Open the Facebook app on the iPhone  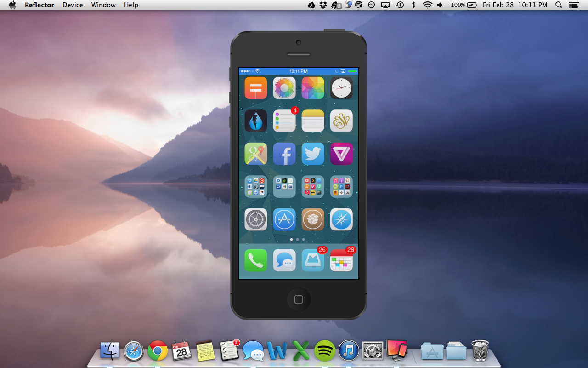284,154
